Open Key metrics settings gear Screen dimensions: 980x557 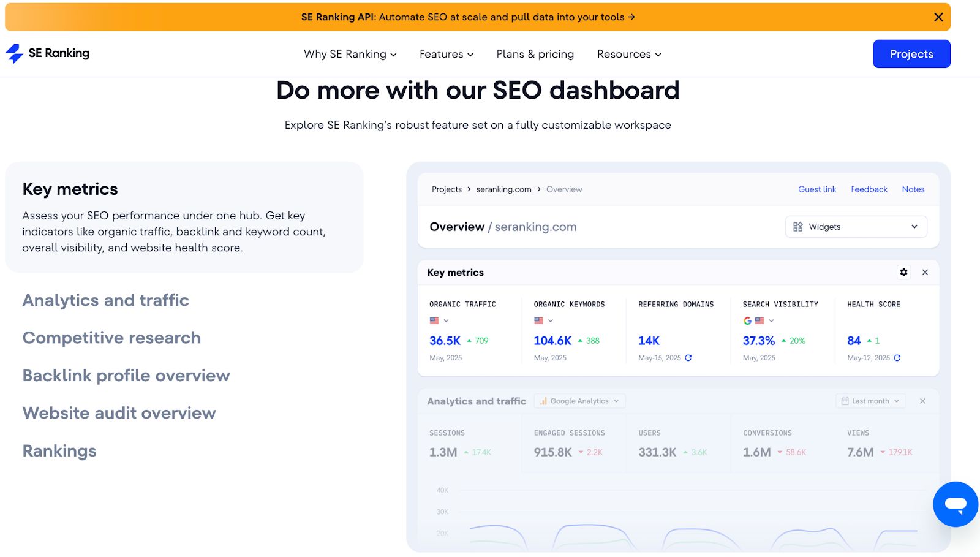(903, 272)
